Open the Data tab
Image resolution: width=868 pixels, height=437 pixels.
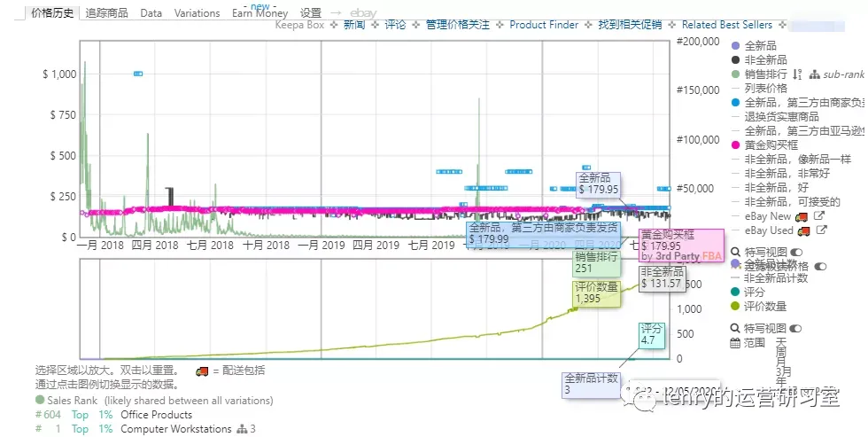[x=151, y=13]
